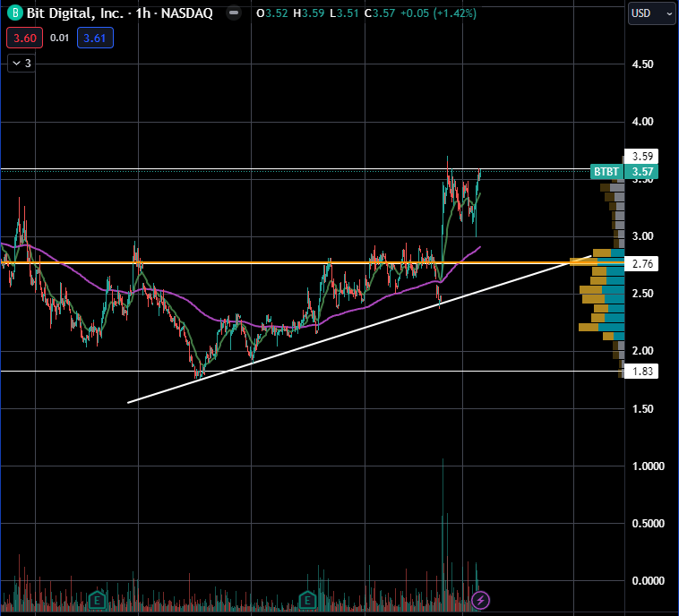Click the 4.00 price scale label
The width and height of the screenshot is (679, 616).
tap(642, 122)
